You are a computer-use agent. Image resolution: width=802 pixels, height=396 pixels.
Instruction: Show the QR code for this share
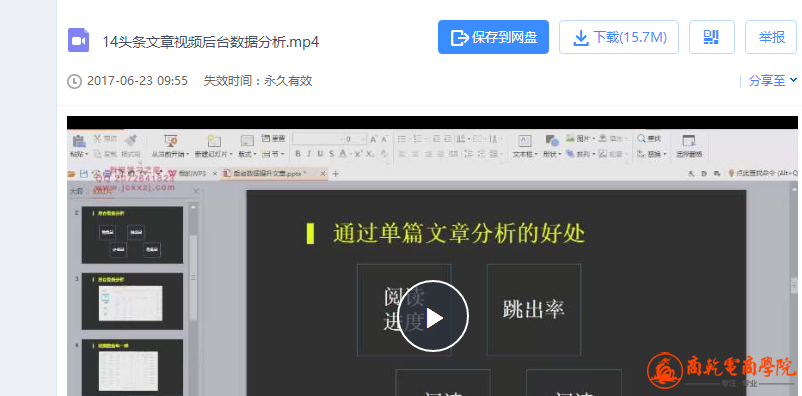711,37
